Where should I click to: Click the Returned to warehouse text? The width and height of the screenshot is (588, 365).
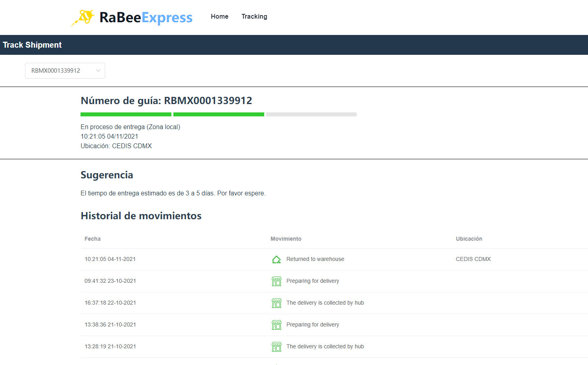(315, 259)
